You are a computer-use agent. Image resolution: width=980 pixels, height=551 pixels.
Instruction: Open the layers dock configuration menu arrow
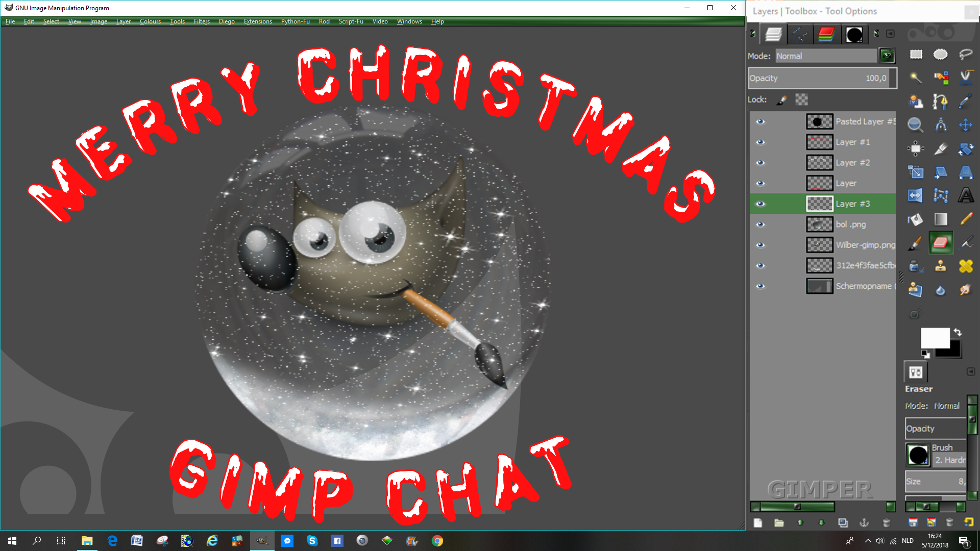pyautogui.click(x=890, y=34)
